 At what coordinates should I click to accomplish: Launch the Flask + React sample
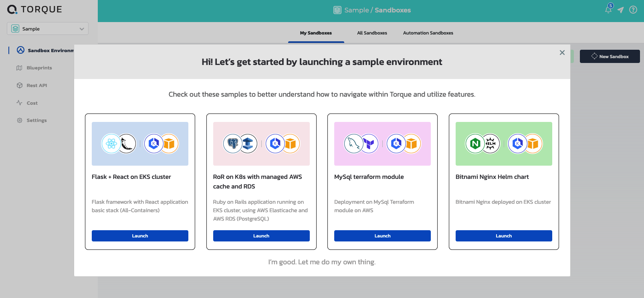click(140, 236)
